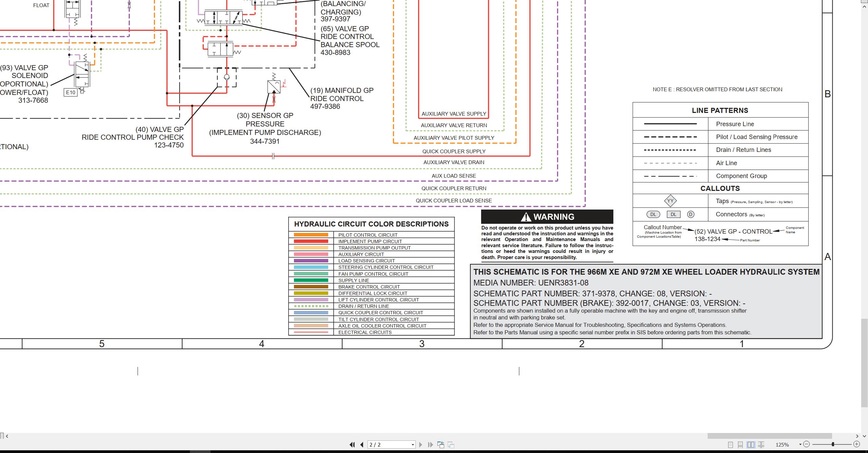Image resolution: width=868 pixels, height=453 pixels.
Task: Click part number 344-7391
Action: tap(265, 141)
